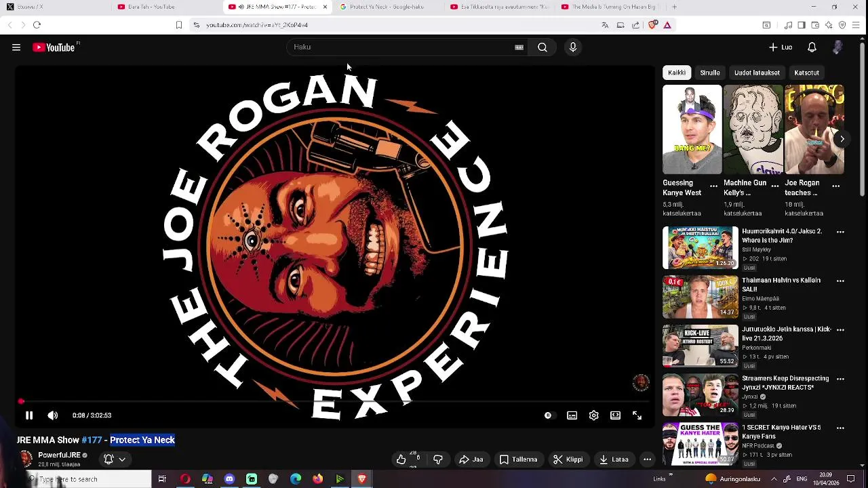
Task: Open Thaimaan Halvin vs Kallein SALI video title
Action: [x=781, y=285]
